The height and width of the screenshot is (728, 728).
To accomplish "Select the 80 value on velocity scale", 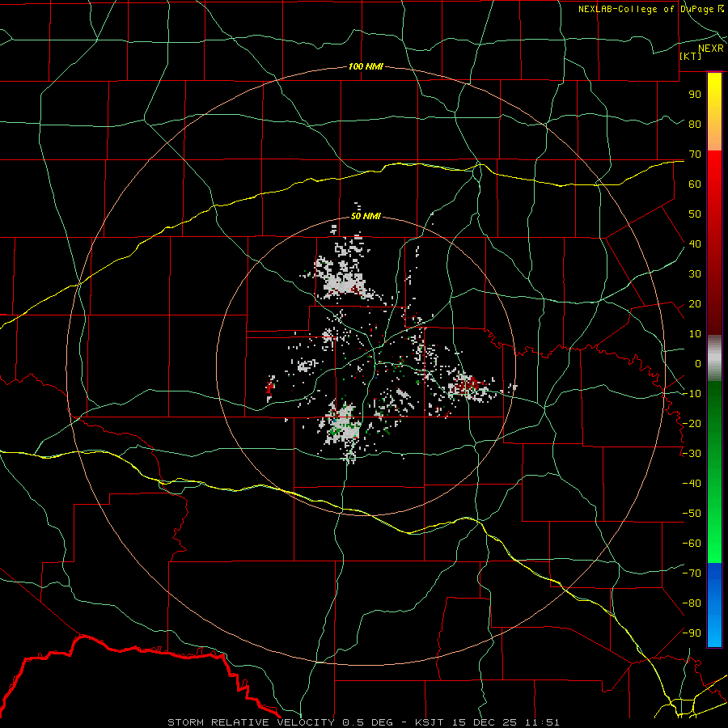I will (x=695, y=124).
